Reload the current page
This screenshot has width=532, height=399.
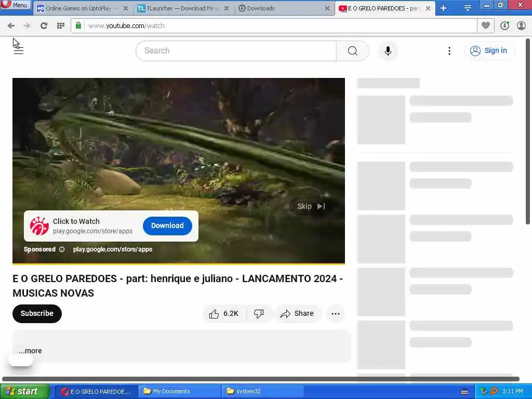(x=44, y=26)
